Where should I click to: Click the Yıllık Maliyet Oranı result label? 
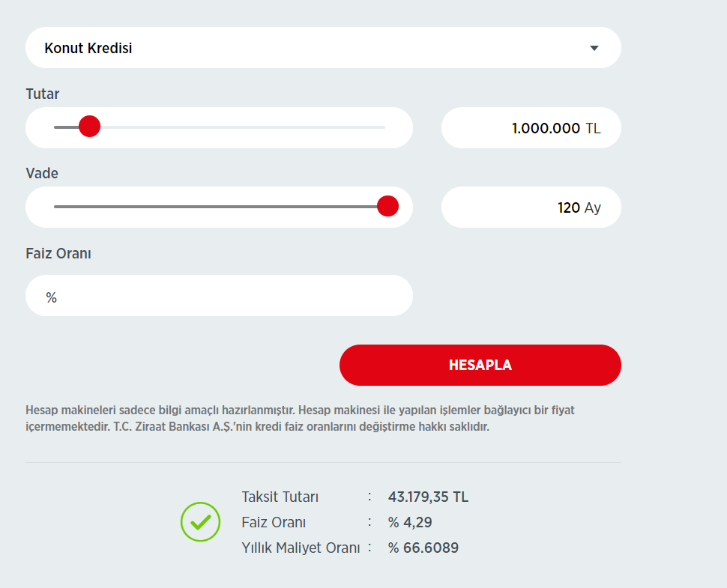point(301,548)
